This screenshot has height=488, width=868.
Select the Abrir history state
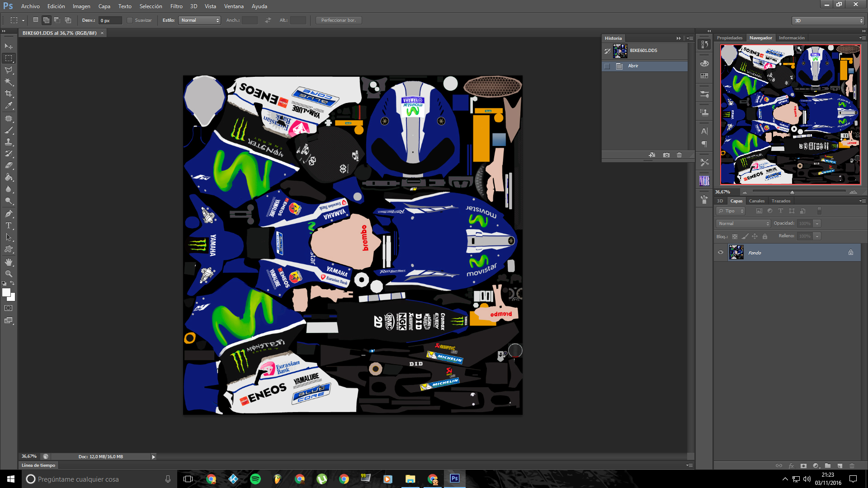coord(645,66)
